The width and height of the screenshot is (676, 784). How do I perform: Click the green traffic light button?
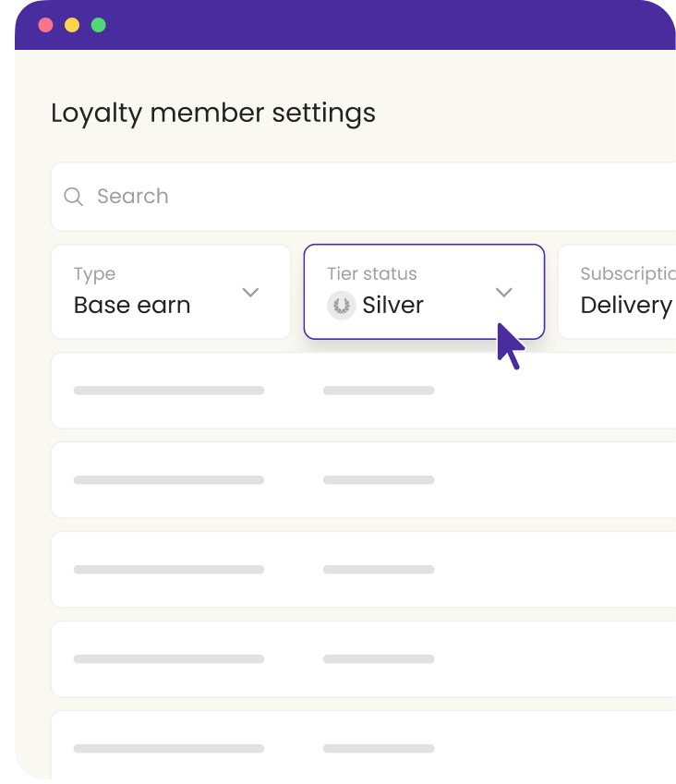(x=97, y=26)
